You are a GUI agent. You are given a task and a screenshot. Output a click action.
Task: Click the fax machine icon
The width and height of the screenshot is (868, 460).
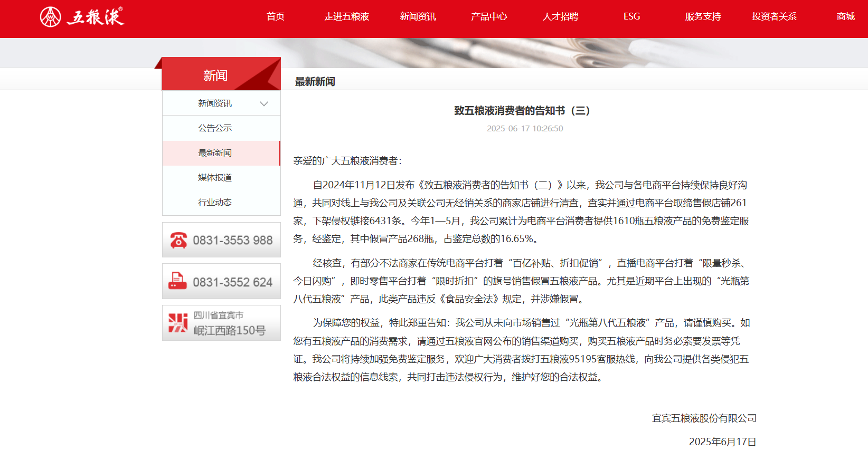pos(177,282)
